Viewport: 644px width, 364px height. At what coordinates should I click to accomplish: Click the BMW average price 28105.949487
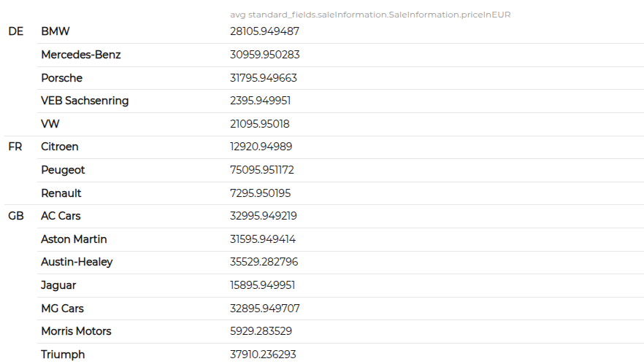click(x=265, y=31)
